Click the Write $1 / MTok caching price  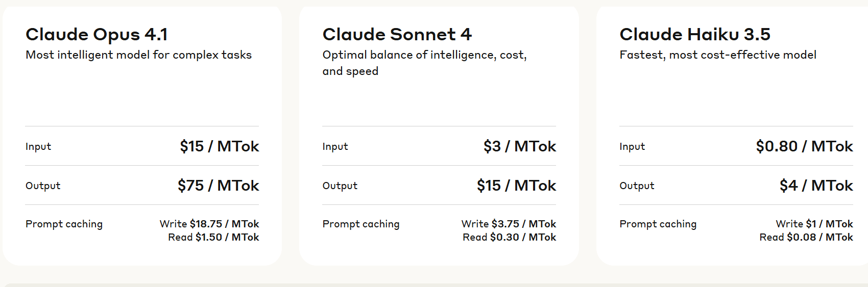click(x=814, y=224)
